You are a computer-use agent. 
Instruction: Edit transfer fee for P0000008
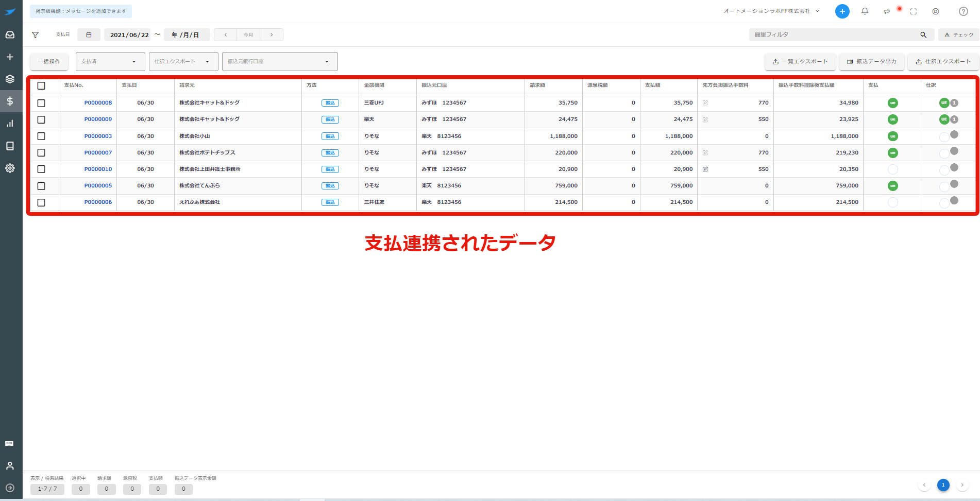coord(705,103)
